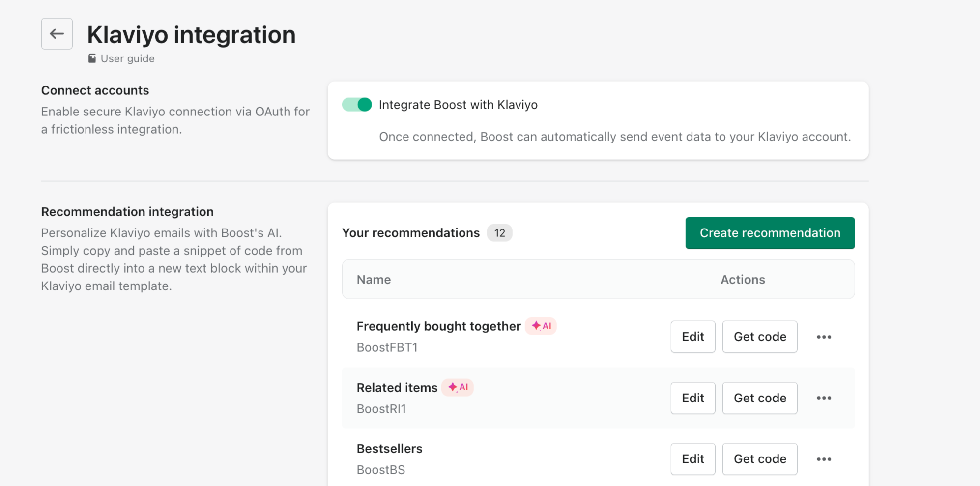This screenshot has height=486, width=980.
Task: Click the Bestsellers recommendation name
Action: pos(390,449)
